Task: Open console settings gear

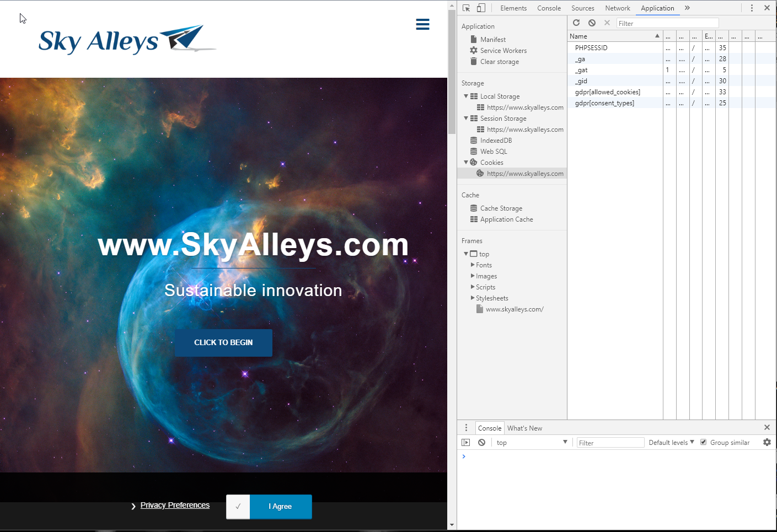Action: (x=767, y=442)
